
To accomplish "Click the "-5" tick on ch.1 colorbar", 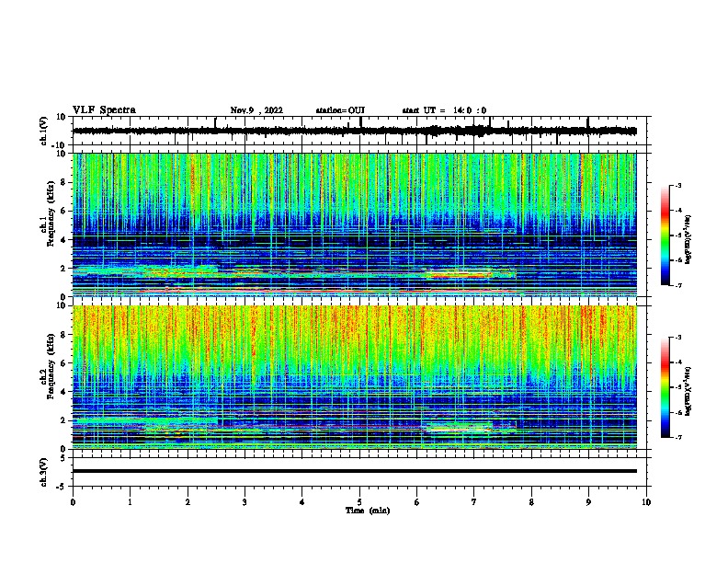I will [x=677, y=236].
